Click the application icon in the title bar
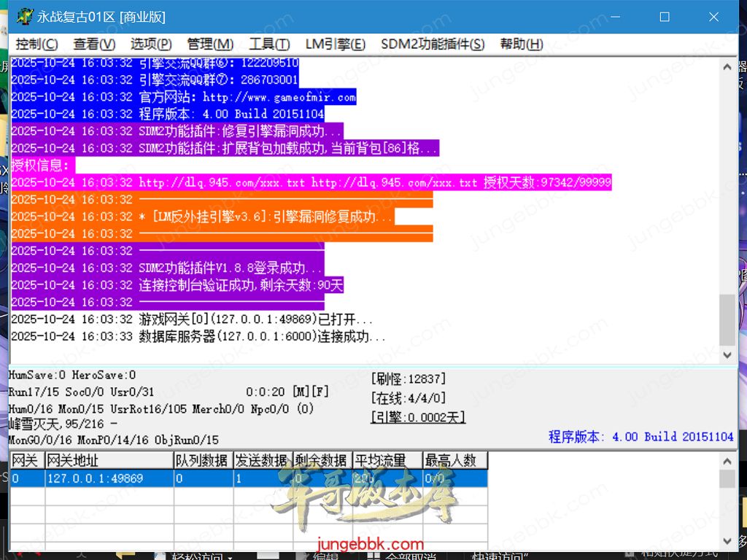The height and width of the screenshot is (560, 747). click(x=26, y=17)
